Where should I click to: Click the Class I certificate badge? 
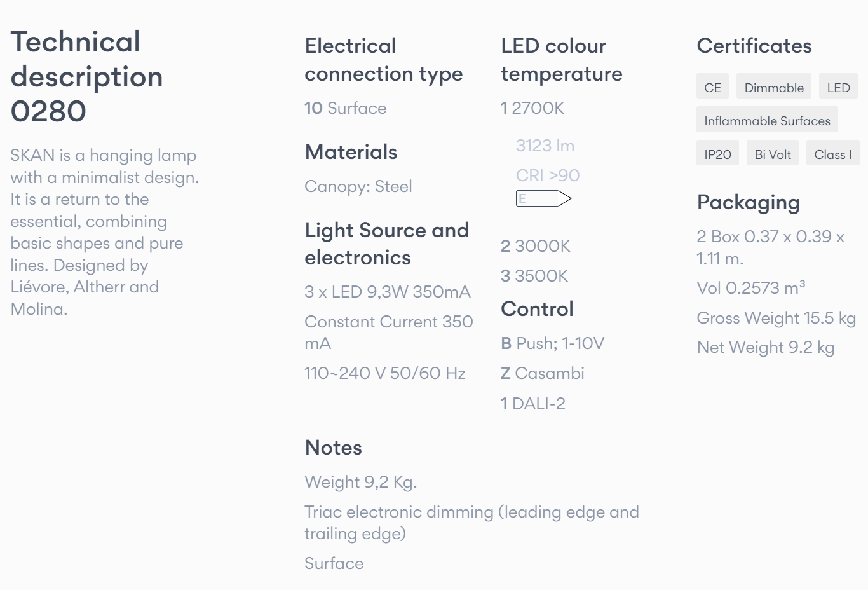pos(832,154)
